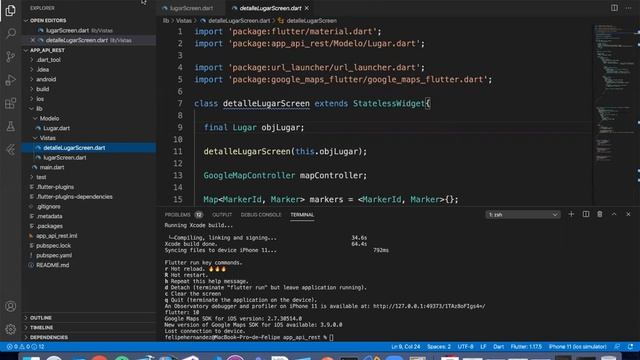The width and height of the screenshot is (640, 360).
Task: Open the Search view in activity bar
Action: click(x=11, y=33)
